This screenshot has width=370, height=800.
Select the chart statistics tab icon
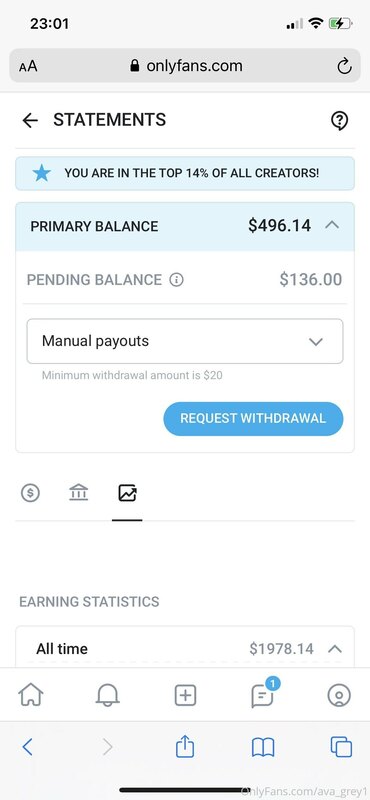(x=127, y=493)
